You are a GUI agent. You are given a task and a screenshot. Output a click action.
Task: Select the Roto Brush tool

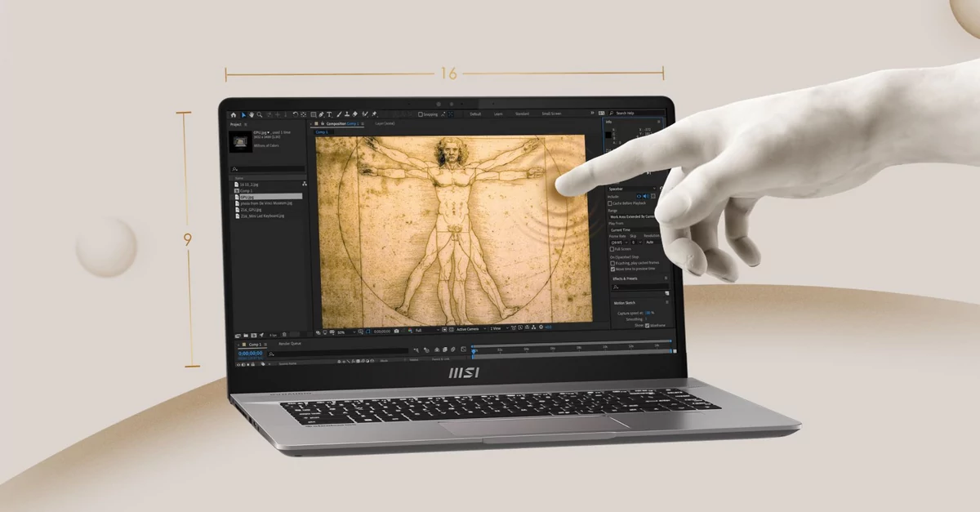365,114
